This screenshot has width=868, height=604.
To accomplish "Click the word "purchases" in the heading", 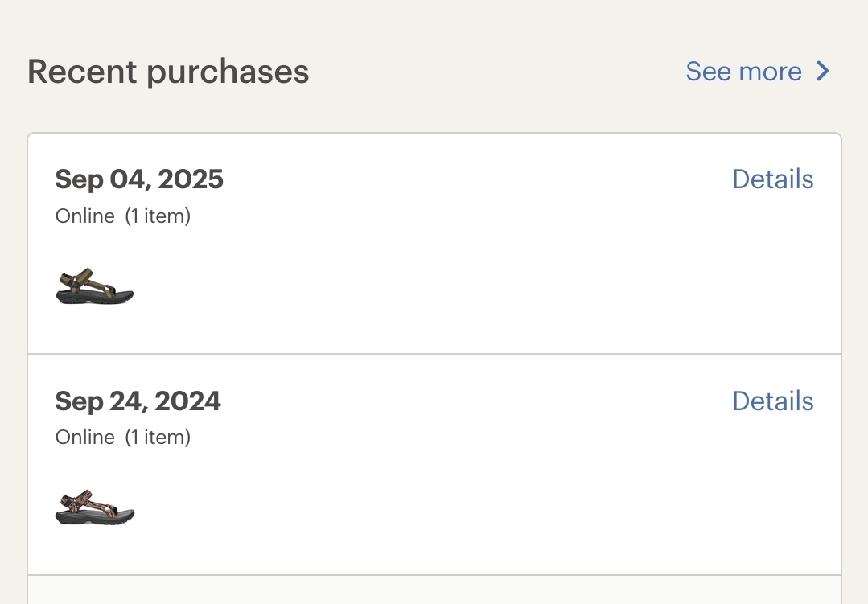I will [x=228, y=72].
